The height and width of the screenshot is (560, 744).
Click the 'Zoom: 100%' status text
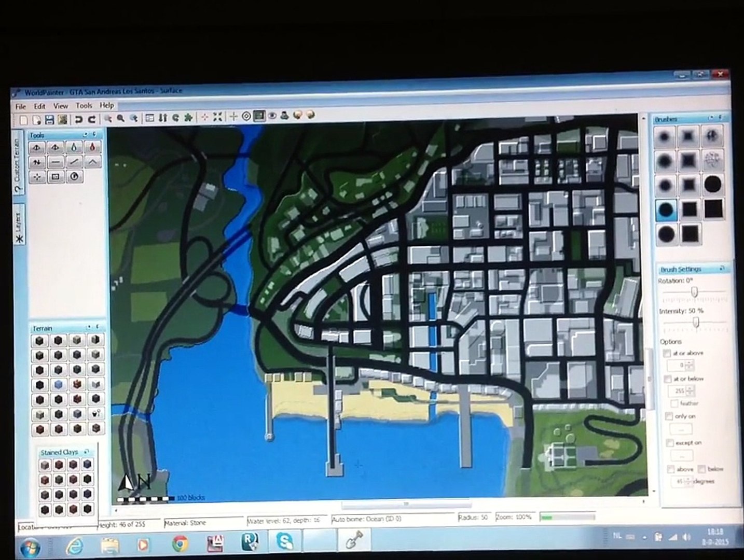point(514,517)
